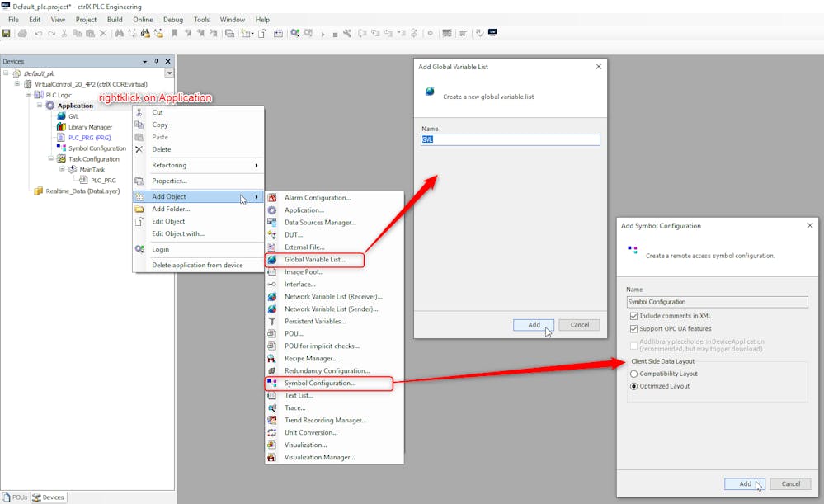Choose Global Variable List... from submenu
Screen dimensions: 824x504
click(x=314, y=260)
